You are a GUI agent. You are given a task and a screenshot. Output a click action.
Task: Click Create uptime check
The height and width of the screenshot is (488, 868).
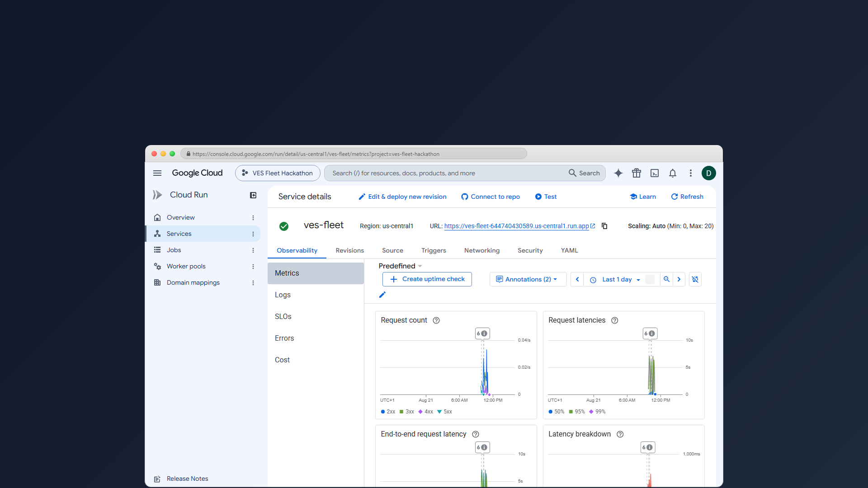(427, 279)
